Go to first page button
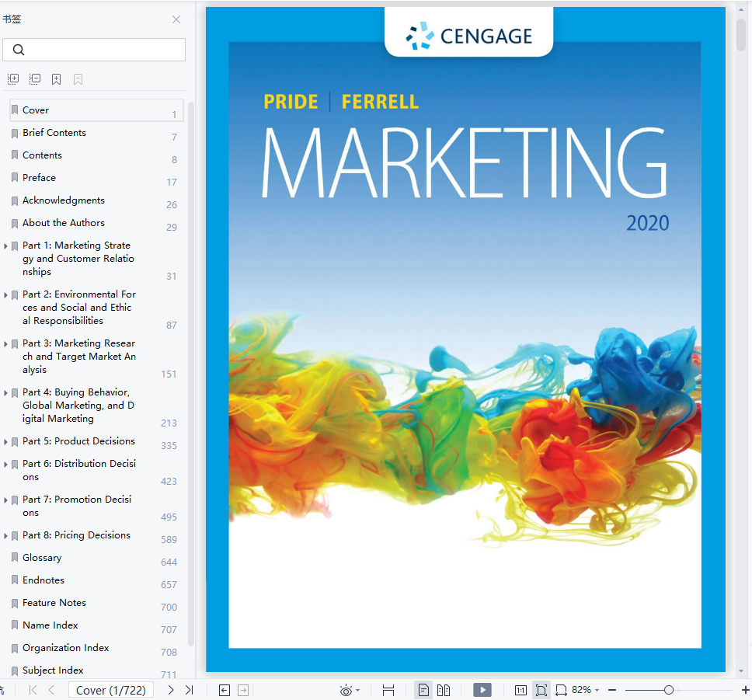This screenshot has width=752, height=700. pos(33,691)
